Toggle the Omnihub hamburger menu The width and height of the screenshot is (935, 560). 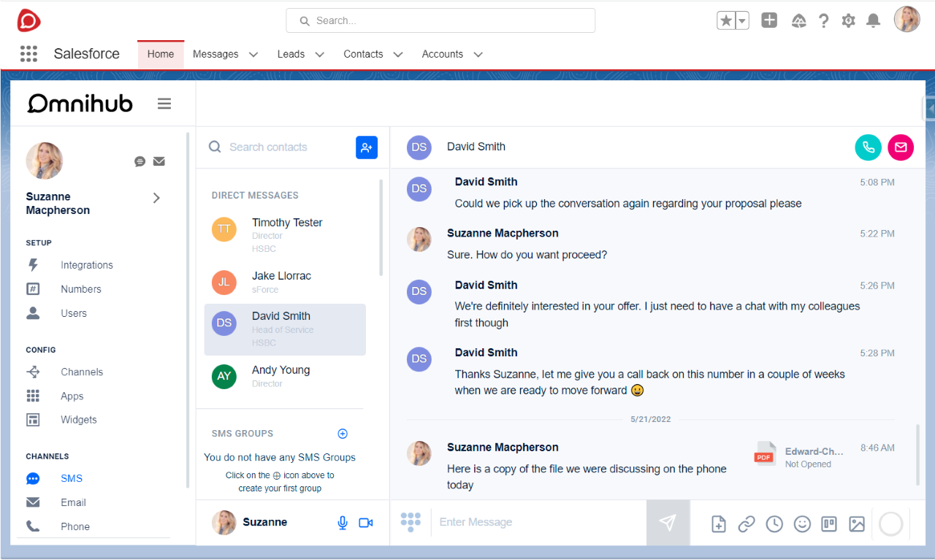(x=164, y=104)
